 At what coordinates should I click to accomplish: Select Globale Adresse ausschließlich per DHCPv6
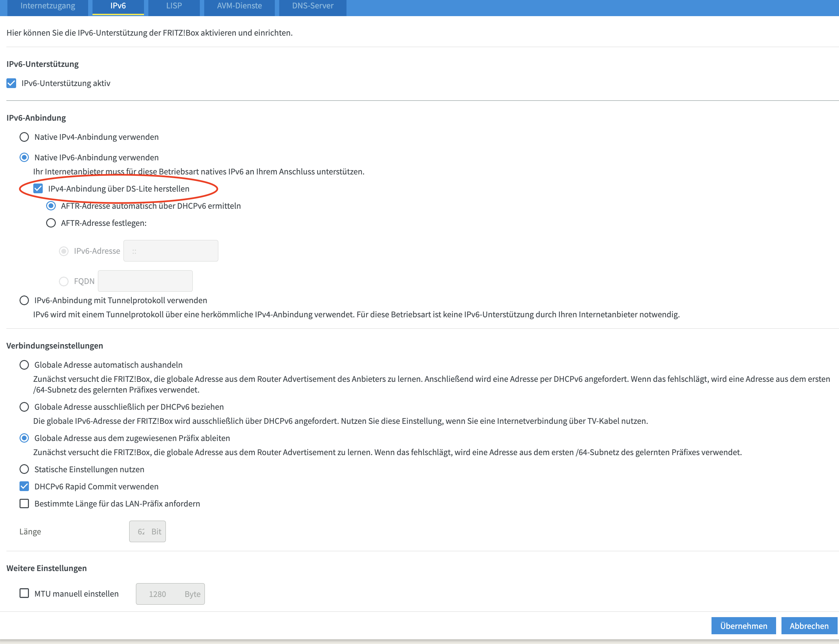pos(24,407)
